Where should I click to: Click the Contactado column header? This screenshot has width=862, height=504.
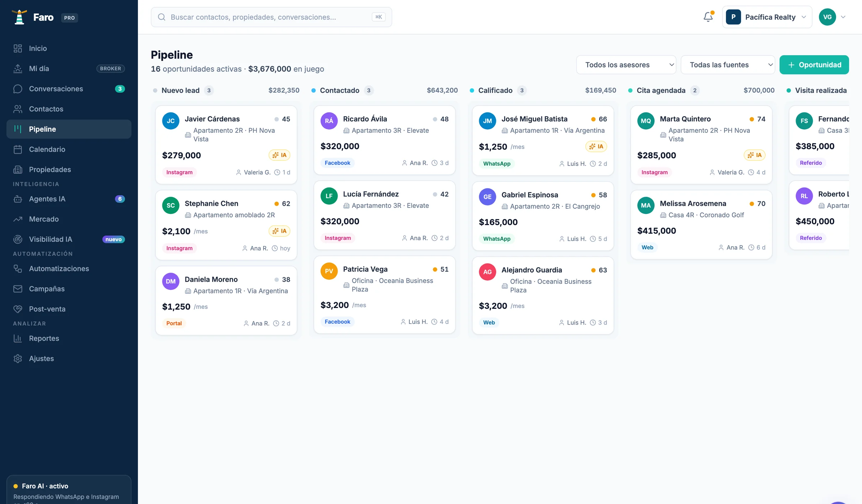385,90
